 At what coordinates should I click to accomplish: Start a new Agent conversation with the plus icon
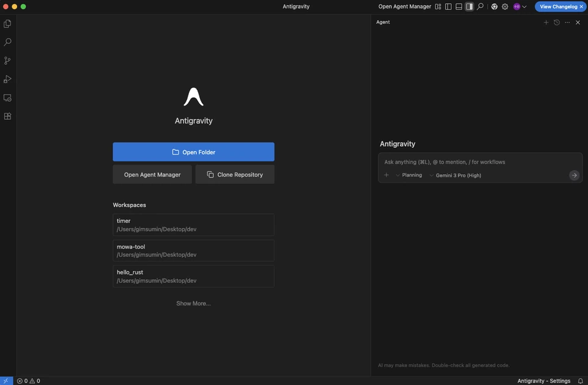point(545,21)
